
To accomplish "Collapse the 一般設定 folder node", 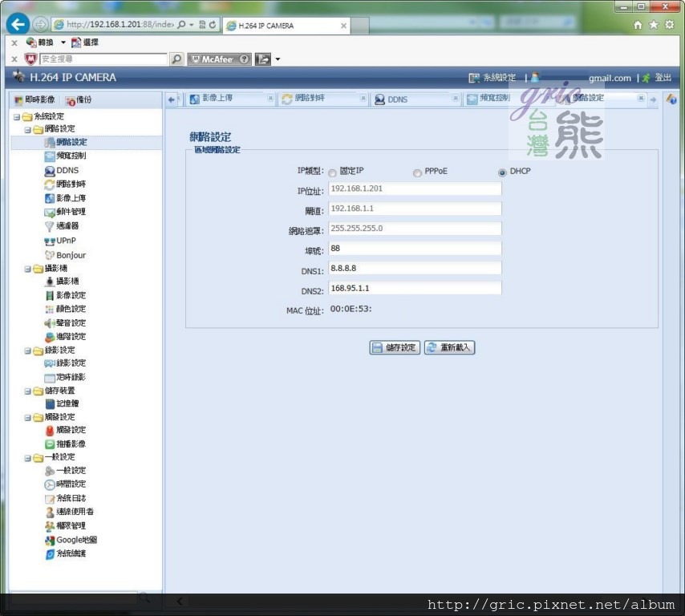I will 27,458.
